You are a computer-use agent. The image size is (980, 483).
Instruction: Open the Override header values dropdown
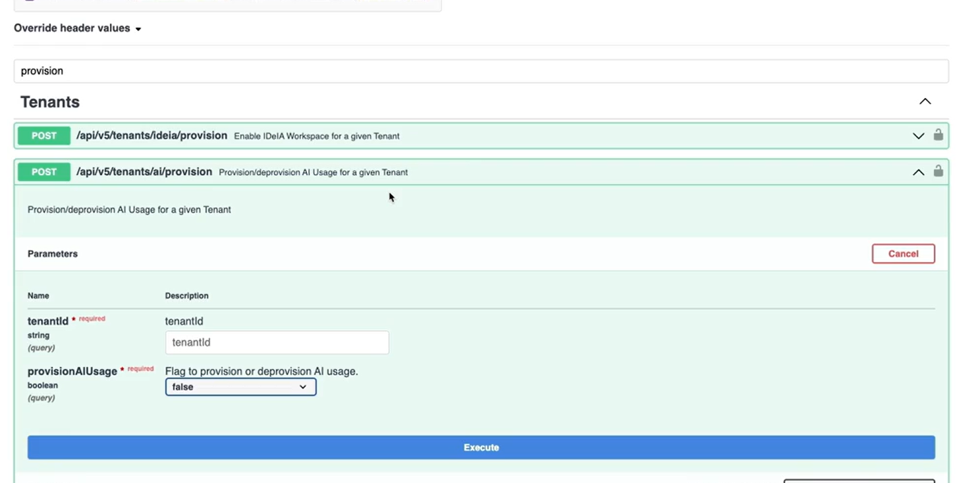pos(78,28)
